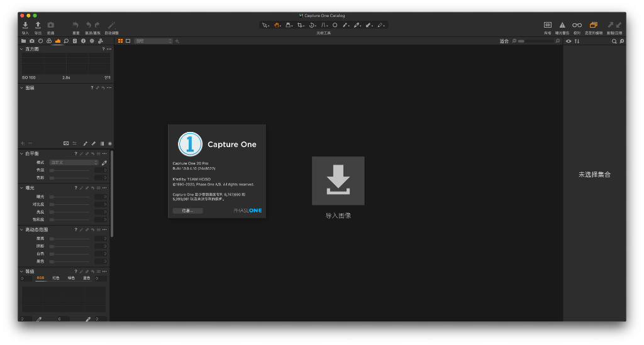Click the large 导入图像 import images button
Image resolution: width=644 pixels, height=345 pixels.
coord(338,180)
